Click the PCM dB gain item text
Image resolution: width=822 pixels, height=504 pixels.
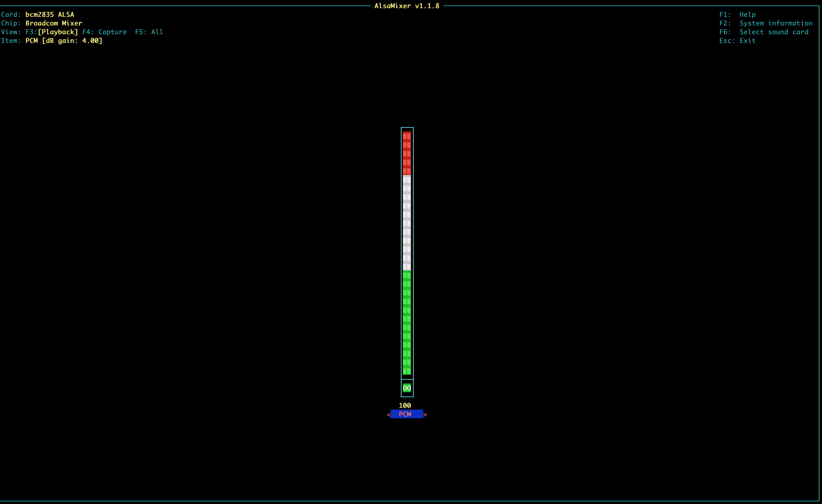(x=64, y=41)
